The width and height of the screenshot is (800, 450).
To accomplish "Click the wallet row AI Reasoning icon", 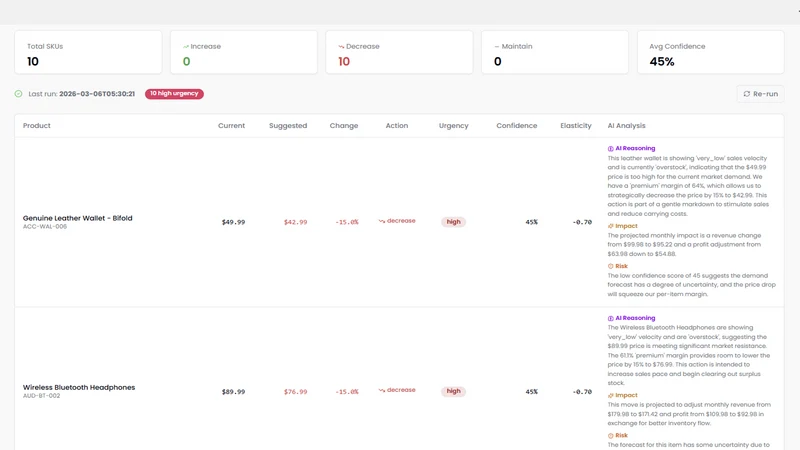I will tap(610, 148).
